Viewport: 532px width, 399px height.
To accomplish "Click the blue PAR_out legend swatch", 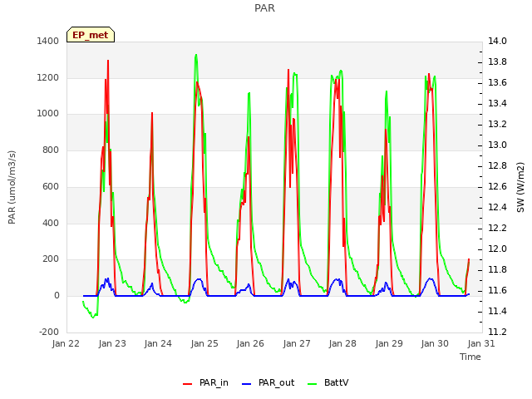I will point(246,384).
